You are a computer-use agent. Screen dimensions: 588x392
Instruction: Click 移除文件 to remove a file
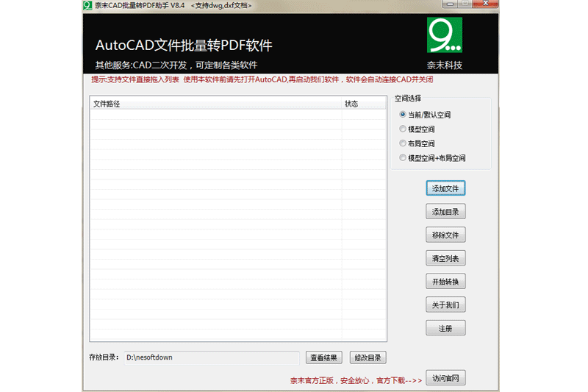(x=445, y=235)
